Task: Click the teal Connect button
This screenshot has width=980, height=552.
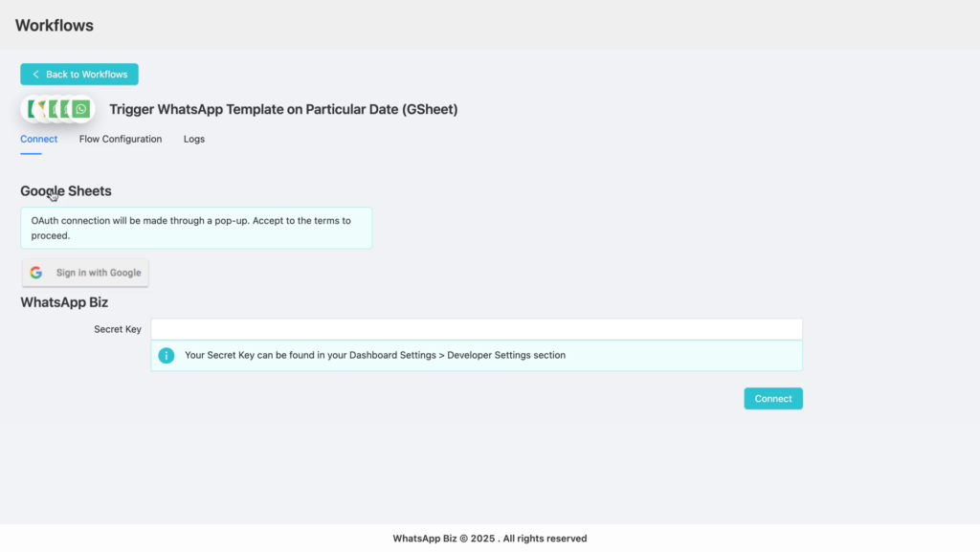Action: tap(773, 398)
